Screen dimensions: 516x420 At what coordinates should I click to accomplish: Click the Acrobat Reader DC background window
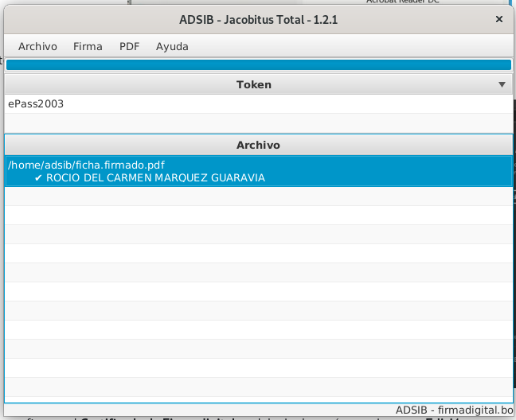pyautogui.click(x=402, y=2)
